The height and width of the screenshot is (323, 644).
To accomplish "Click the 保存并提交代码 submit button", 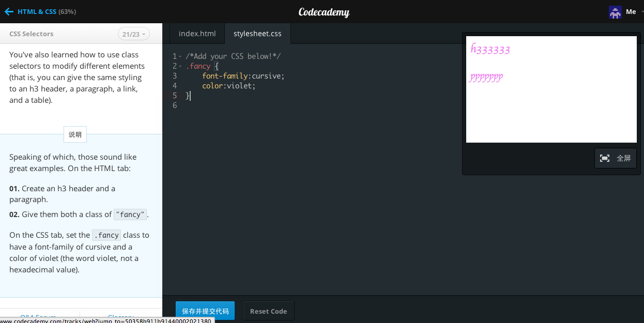I will click(205, 311).
